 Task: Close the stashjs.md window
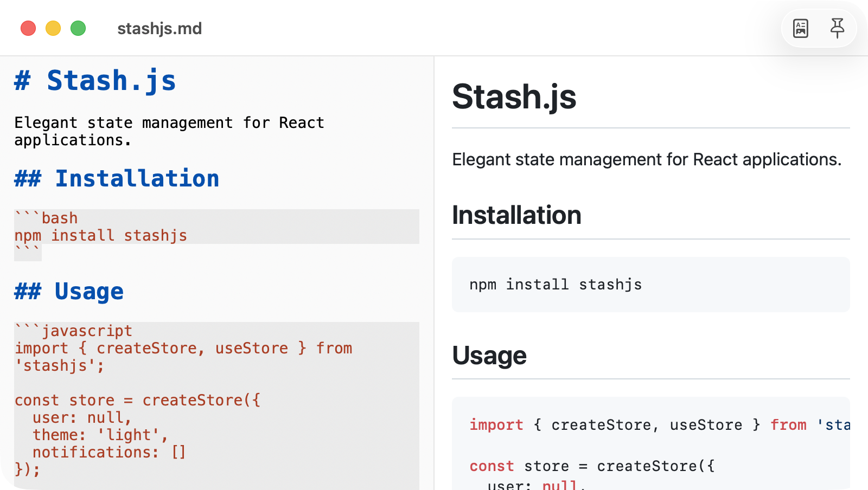tap(28, 28)
